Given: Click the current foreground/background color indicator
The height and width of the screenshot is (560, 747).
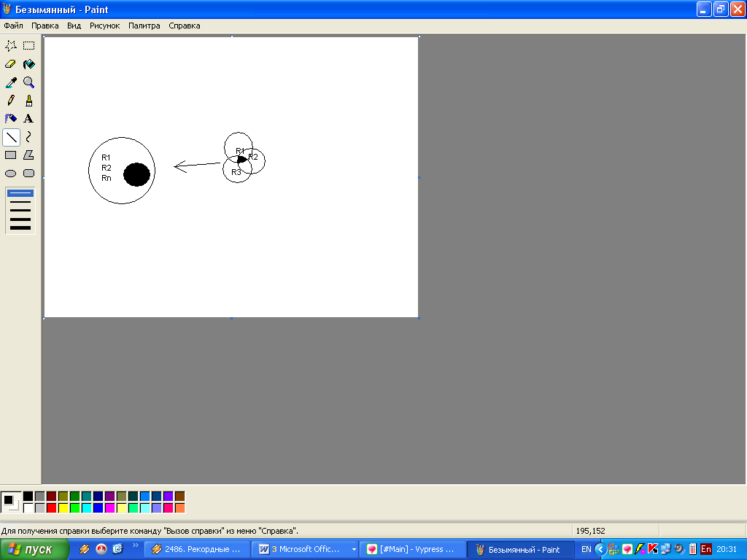Looking at the screenshot, I should click(x=11, y=502).
